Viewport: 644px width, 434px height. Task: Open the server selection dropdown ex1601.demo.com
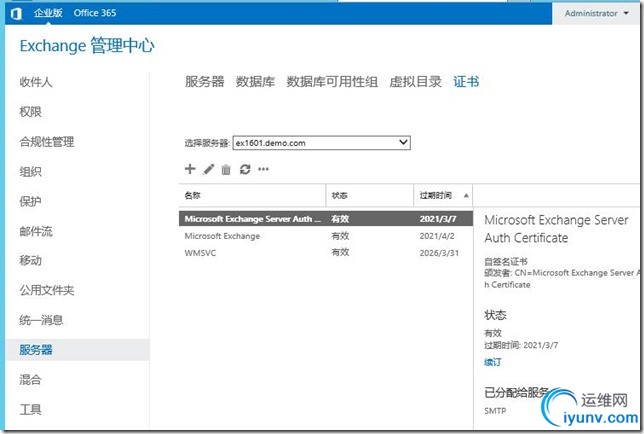322,143
